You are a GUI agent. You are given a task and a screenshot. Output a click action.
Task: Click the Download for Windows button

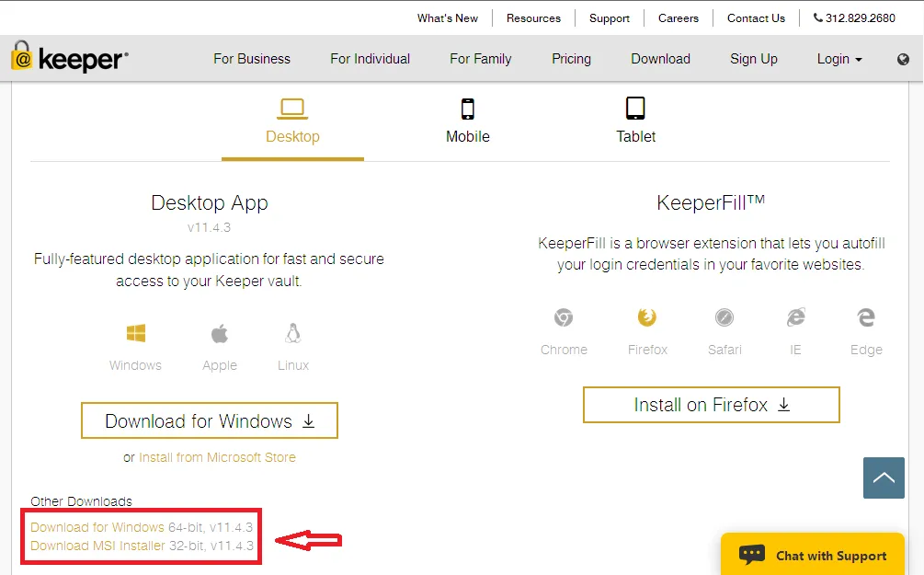[210, 420]
